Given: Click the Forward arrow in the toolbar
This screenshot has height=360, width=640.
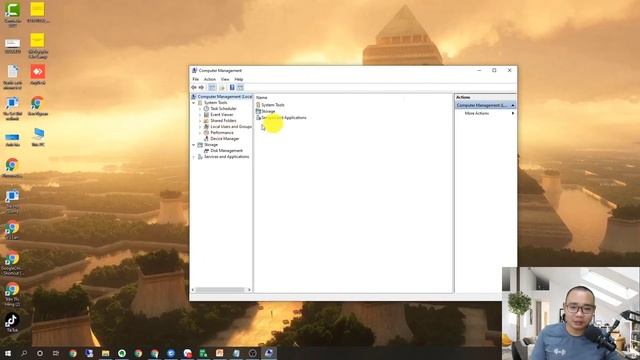Looking at the screenshot, I should [x=201, y=87].
